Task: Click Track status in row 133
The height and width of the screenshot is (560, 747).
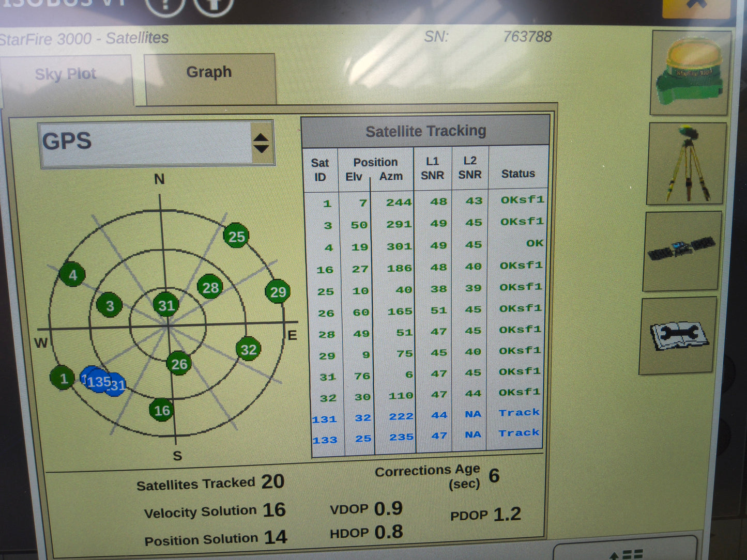Action: [x=519, y=433]
